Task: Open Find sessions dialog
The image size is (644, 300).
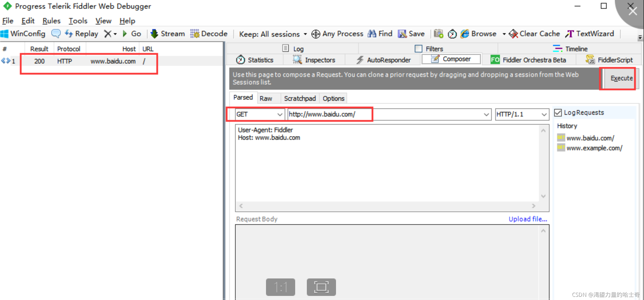Action: click(380, 34)
